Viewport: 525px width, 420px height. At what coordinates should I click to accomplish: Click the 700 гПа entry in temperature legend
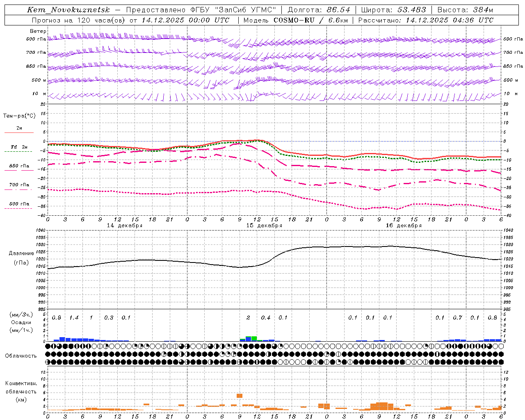click(19, 185)
